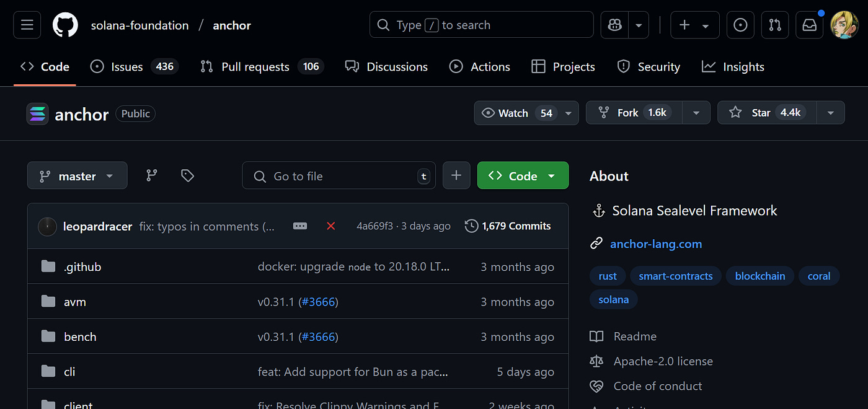Jump to the Readme link
Image resolution: width=868 pixels, height=409 pixels.
(x=635, y=336)
